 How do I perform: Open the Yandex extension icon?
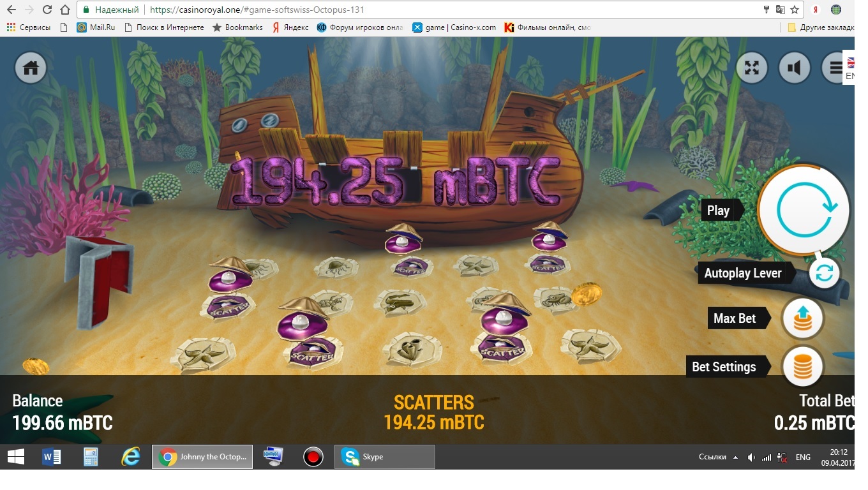[816, 10]
